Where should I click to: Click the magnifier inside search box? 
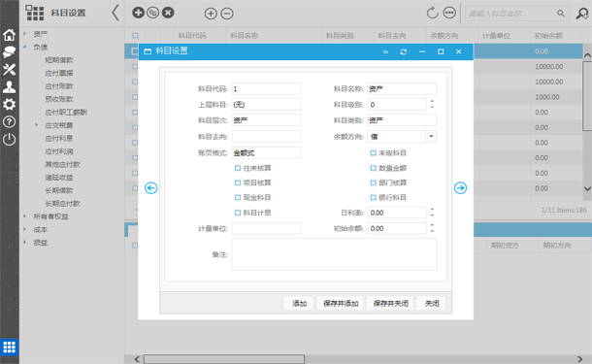pos(561,14)
